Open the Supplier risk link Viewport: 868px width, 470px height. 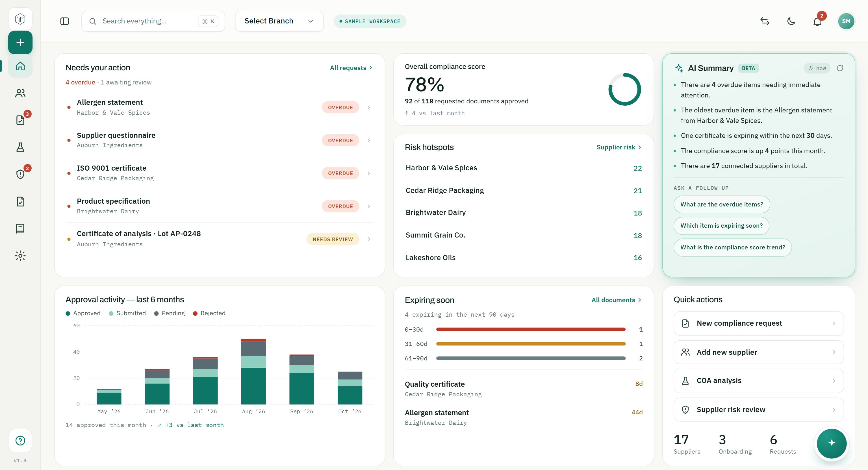coord(619,147)
